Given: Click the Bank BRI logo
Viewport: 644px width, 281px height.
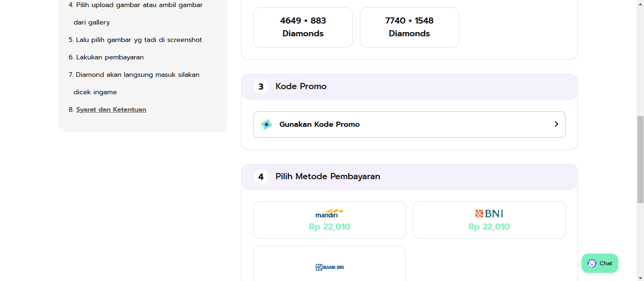Looking at the screenshot, I should [x=329, y=267].
